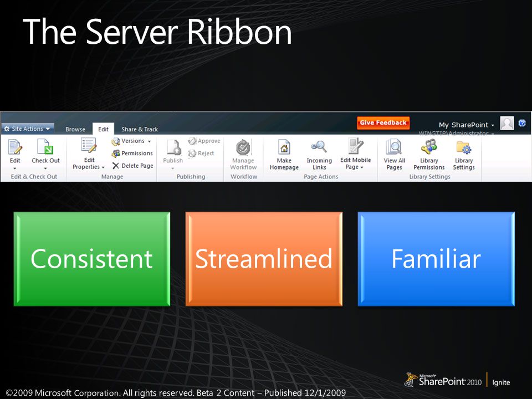The height and width of the screenshot is (399, 532).
Task: Click the Publishing group label
Action: coord(191,176)
